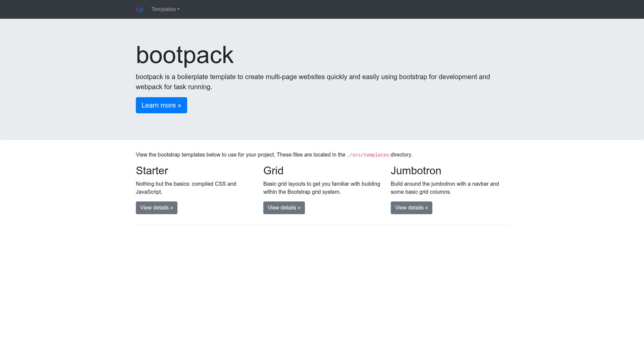Click the large bootpack heading
This screenshot has width=644, height=362.
point(185,55)
